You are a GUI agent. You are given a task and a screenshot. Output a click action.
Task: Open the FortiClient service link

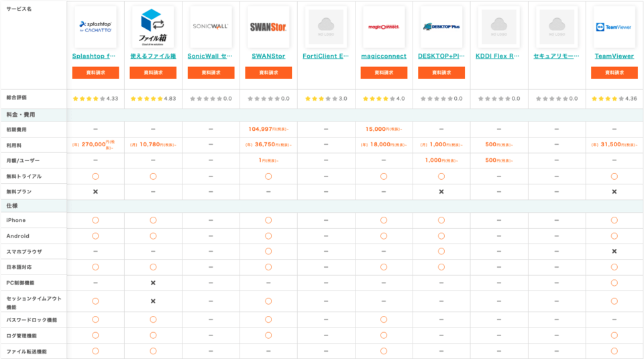326,56
